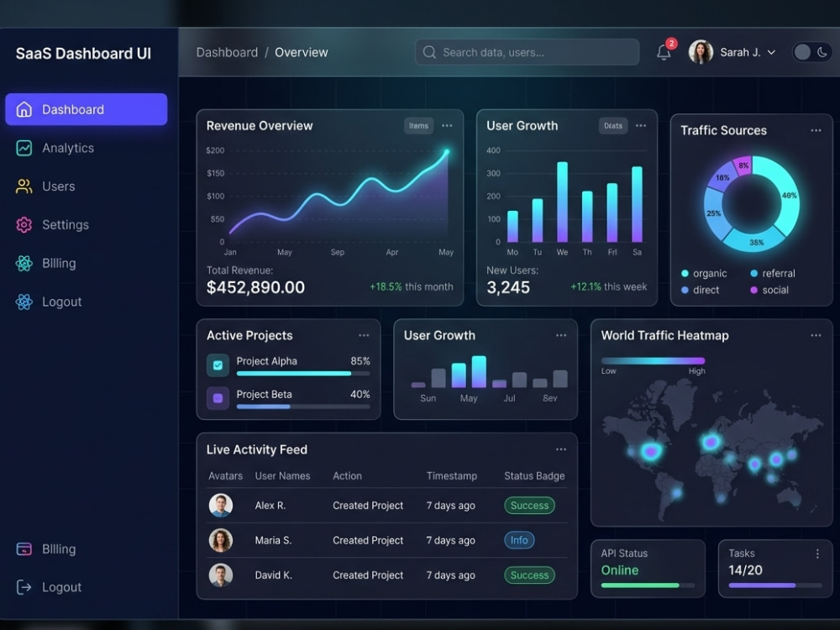Open Traffic Sources options menu
The height and width of the screenshot is (630, 840).
[x=816, y=130]
